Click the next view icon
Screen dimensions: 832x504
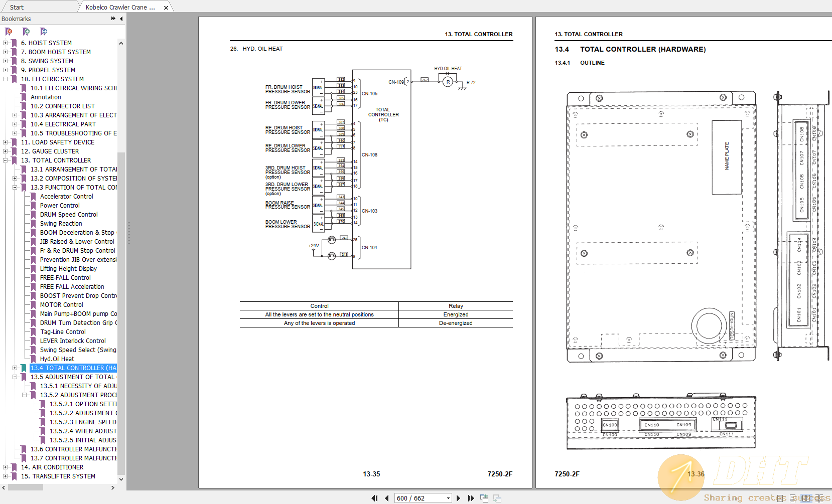497,498
